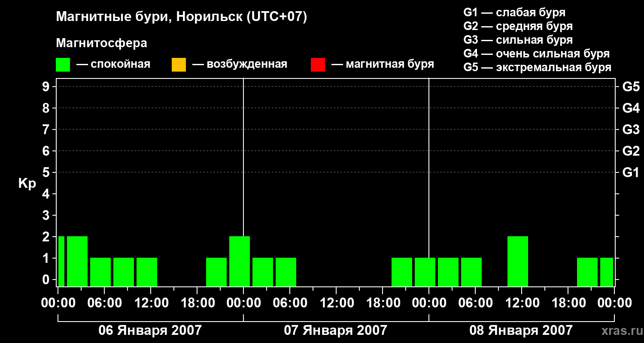Click the 'G4' label on the right axis

(x=631, y=108)
